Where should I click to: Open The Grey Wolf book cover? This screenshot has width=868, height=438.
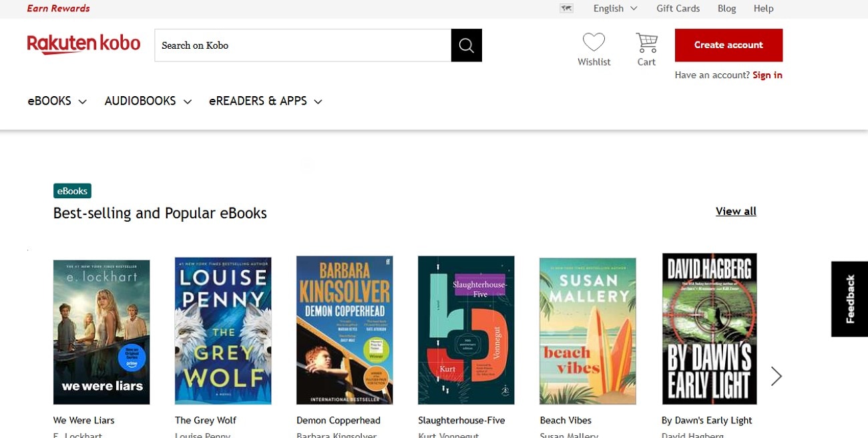223,331
